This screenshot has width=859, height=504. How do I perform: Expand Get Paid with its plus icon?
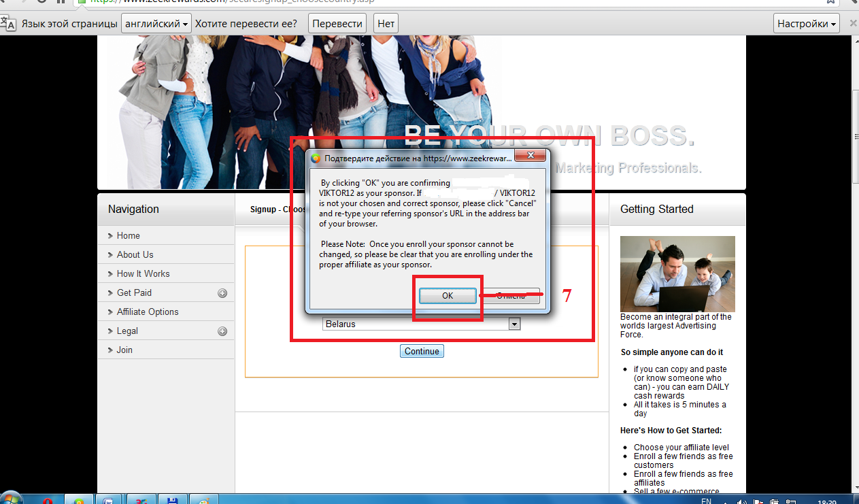[x=222, y=293]
